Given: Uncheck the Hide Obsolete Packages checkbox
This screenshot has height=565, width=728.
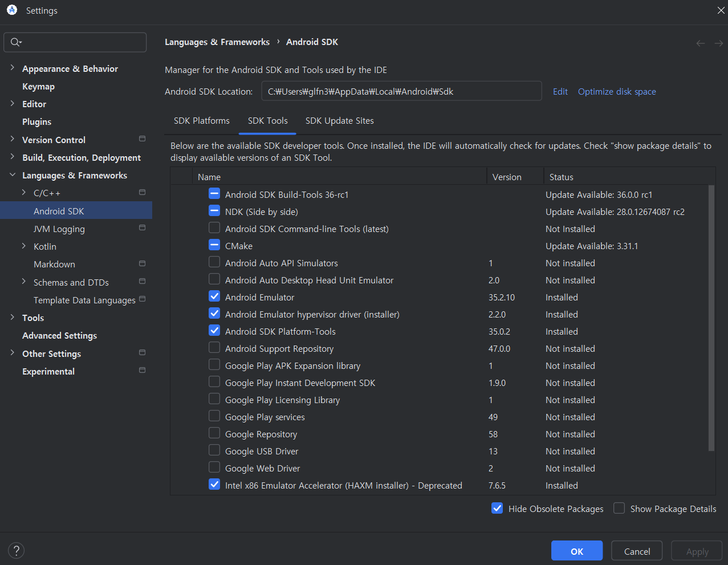Looking at the screenshot, I should (497, 509).
